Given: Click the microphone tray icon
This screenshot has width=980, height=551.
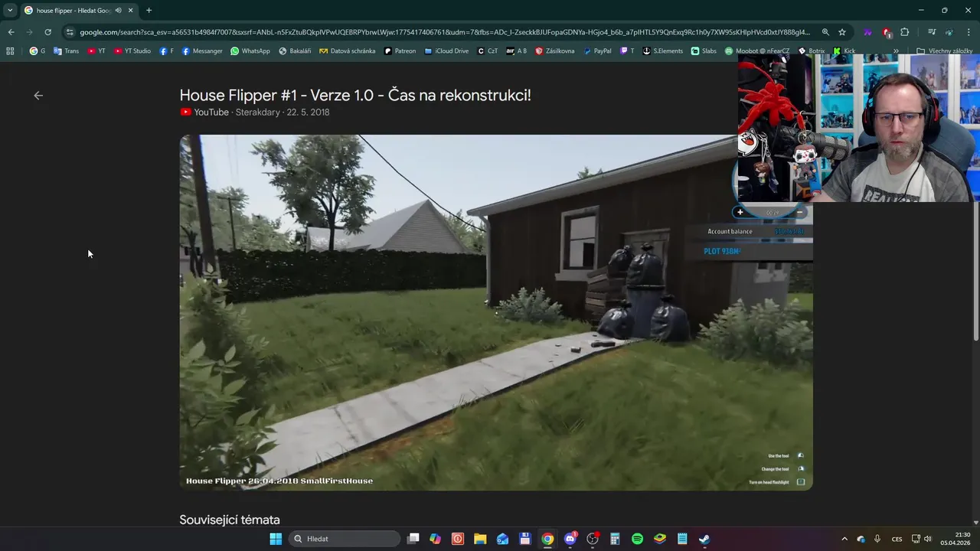Looking at the screenshot, I should pyautogui.click(x=877, y=539).
